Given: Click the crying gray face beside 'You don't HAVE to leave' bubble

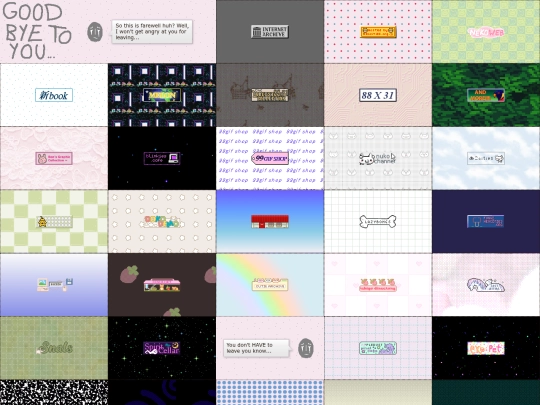Looking at the screenshot, I should [305, 348].
